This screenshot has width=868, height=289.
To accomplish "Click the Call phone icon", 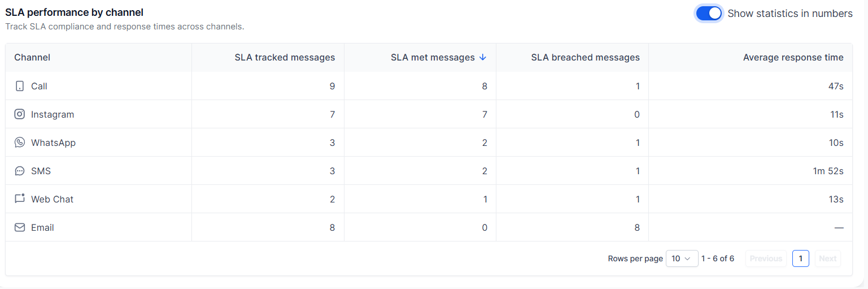I will (20, 86).
